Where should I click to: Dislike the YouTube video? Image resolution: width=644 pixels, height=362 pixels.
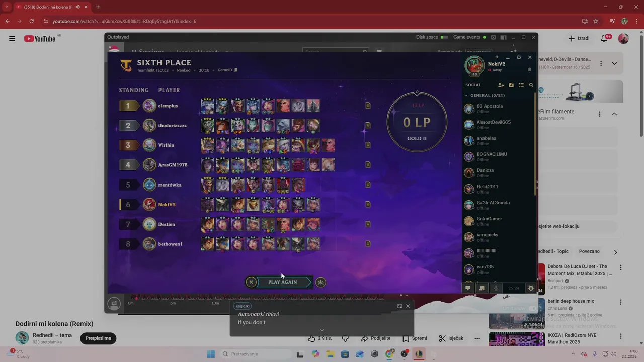pyautogui.click(x=345, y=338)
